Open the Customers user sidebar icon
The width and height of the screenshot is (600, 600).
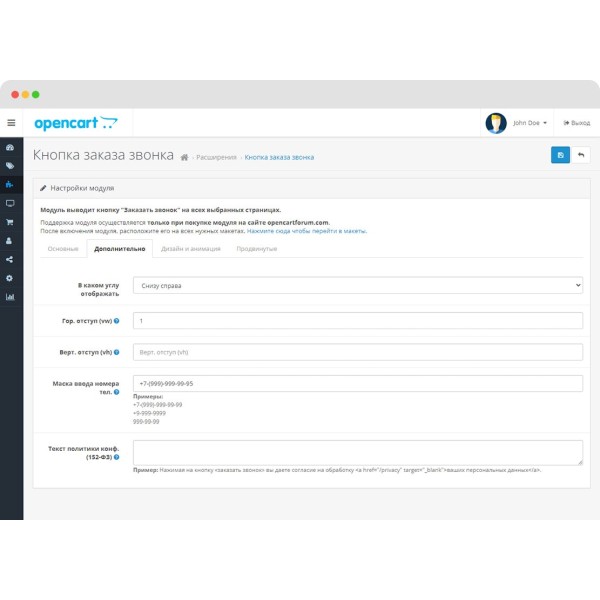(9, 241)
